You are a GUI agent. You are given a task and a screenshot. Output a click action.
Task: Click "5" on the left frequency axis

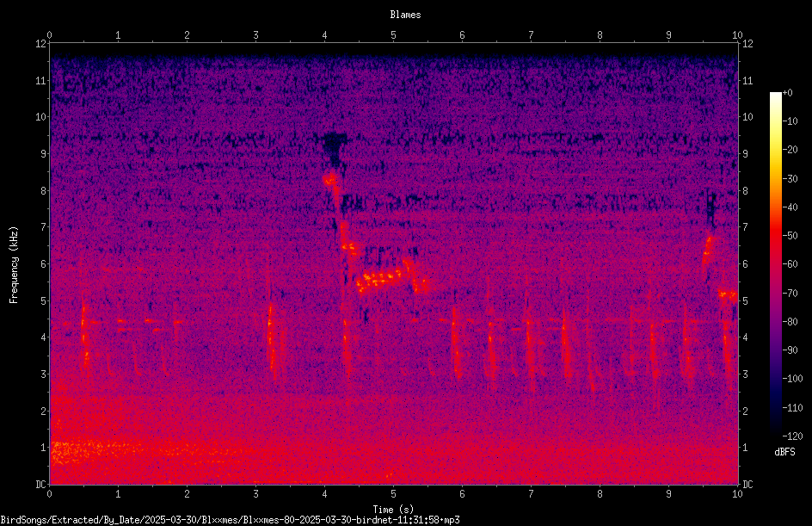click(x=43, y=300)
